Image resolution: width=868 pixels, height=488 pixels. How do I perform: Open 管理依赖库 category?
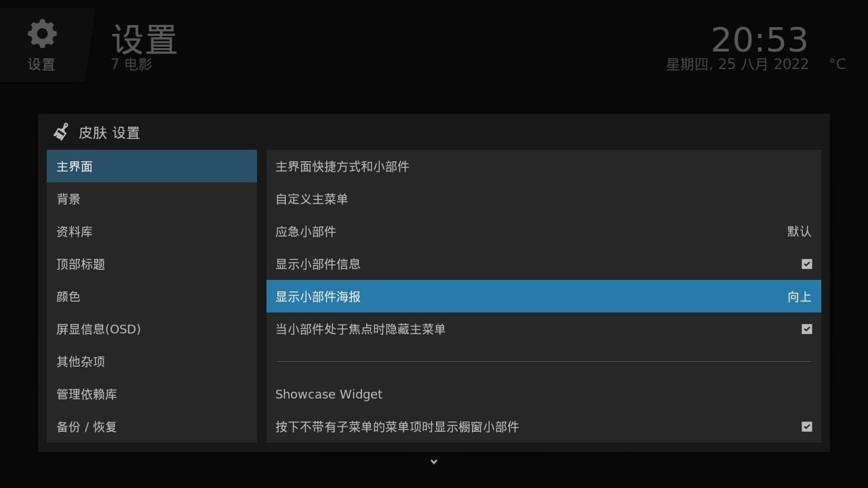[x=152, y=394]
